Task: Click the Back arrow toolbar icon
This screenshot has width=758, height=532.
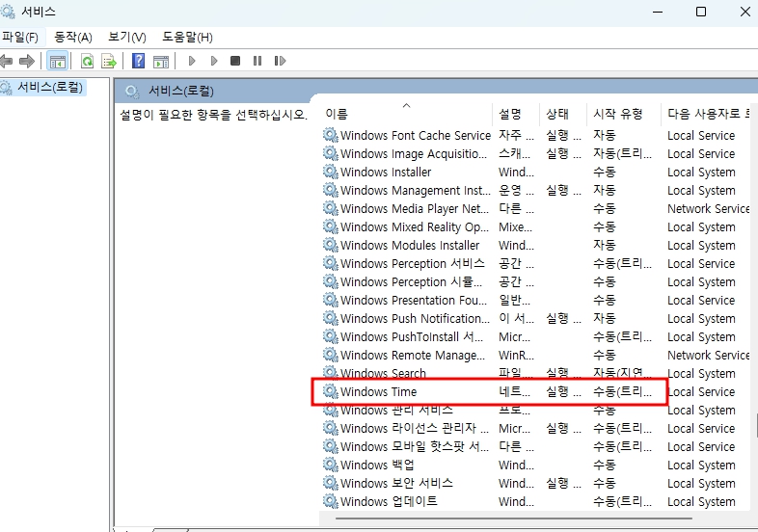Action: [x=6, y=61]
